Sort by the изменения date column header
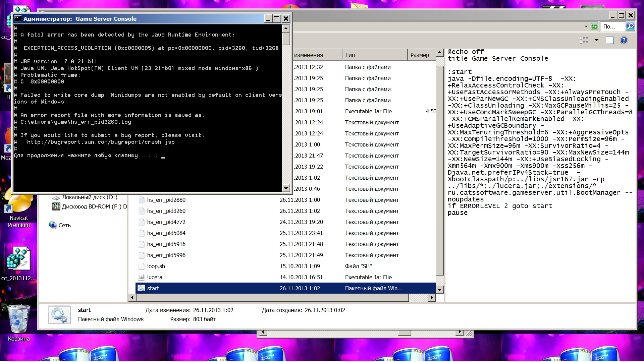644x362 pixels. 317,55
